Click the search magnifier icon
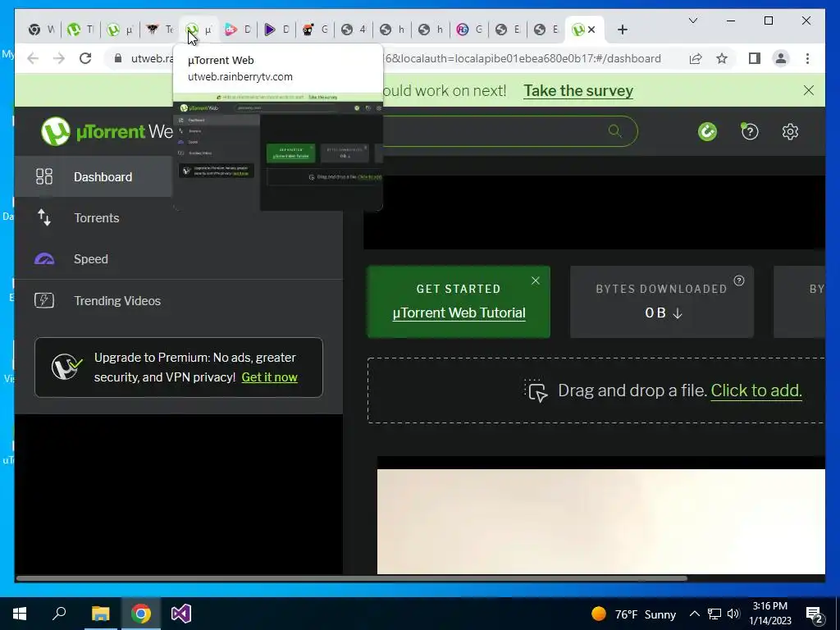This screenshot has width=840, height=630. [x=614, y=130]
